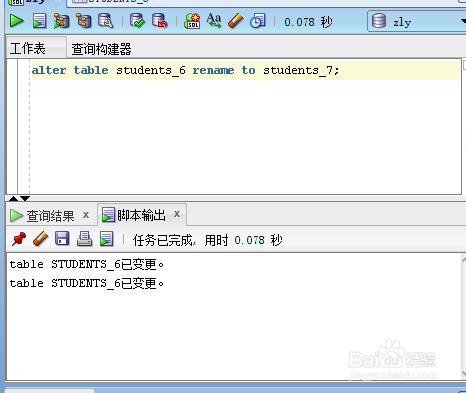Collapse editor pane using up triangle on the divider
This screenshot has height=393, width=466.
tap(13, 198)
